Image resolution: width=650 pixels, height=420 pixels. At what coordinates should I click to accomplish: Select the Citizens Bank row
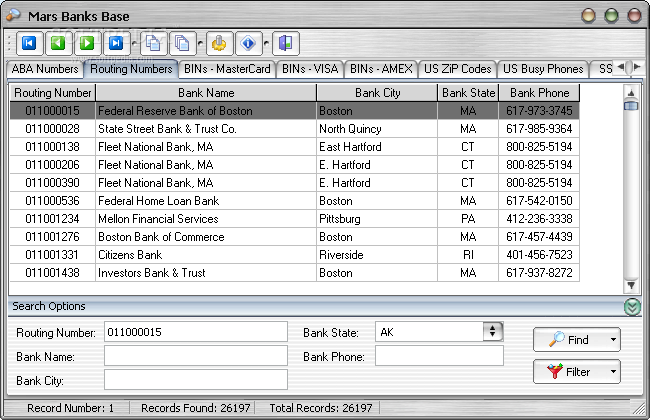click(x=294, y=255)
